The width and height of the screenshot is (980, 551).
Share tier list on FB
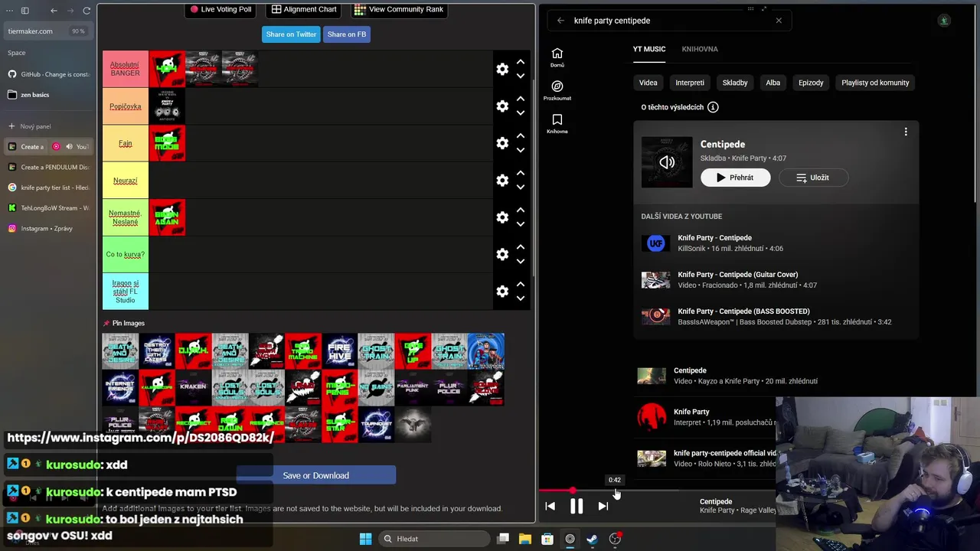click(x=347, y=34)
